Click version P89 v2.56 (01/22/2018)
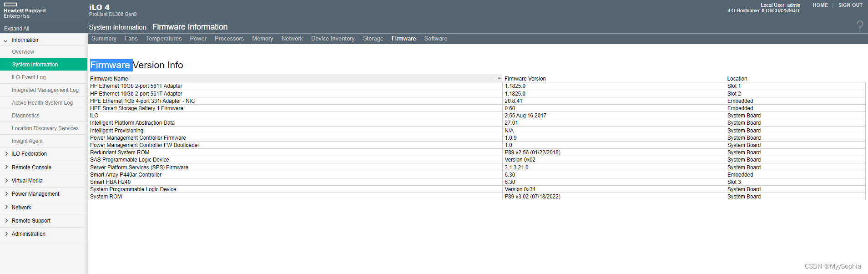This screenshot has width=868, height=274. (532, 152)
